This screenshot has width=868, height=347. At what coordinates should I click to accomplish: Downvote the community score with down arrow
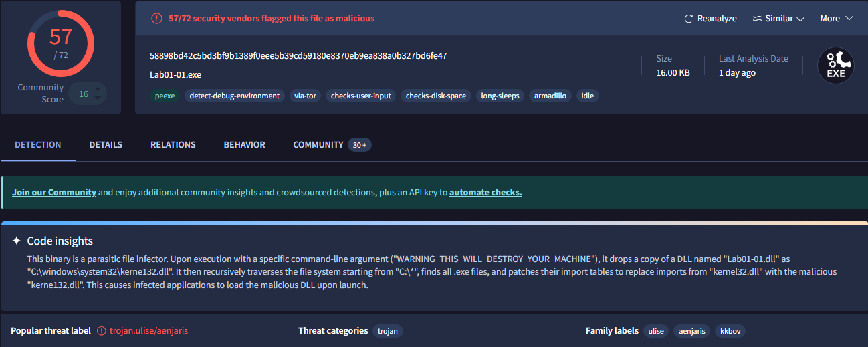(x=98, y=99)
